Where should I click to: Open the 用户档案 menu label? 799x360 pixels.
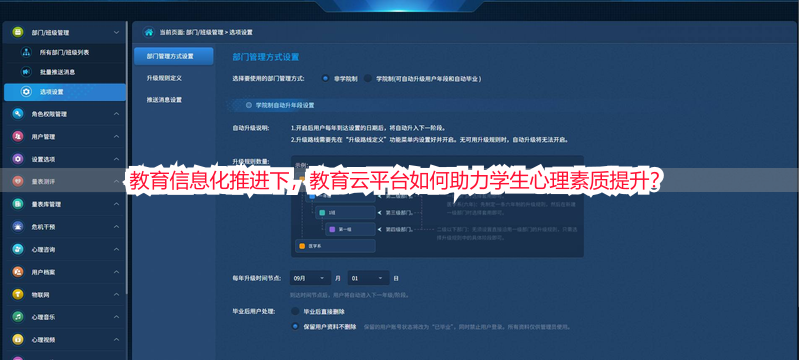click(43, 272)
